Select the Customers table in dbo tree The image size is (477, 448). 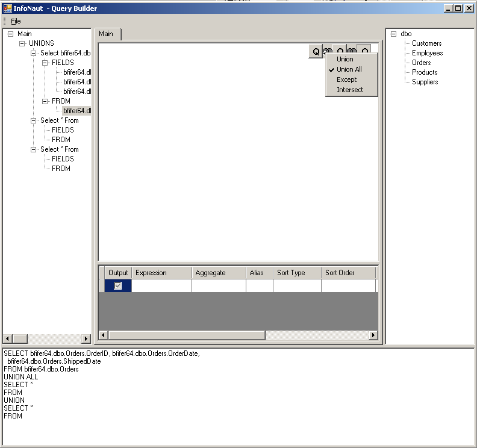tap(426, 43)
